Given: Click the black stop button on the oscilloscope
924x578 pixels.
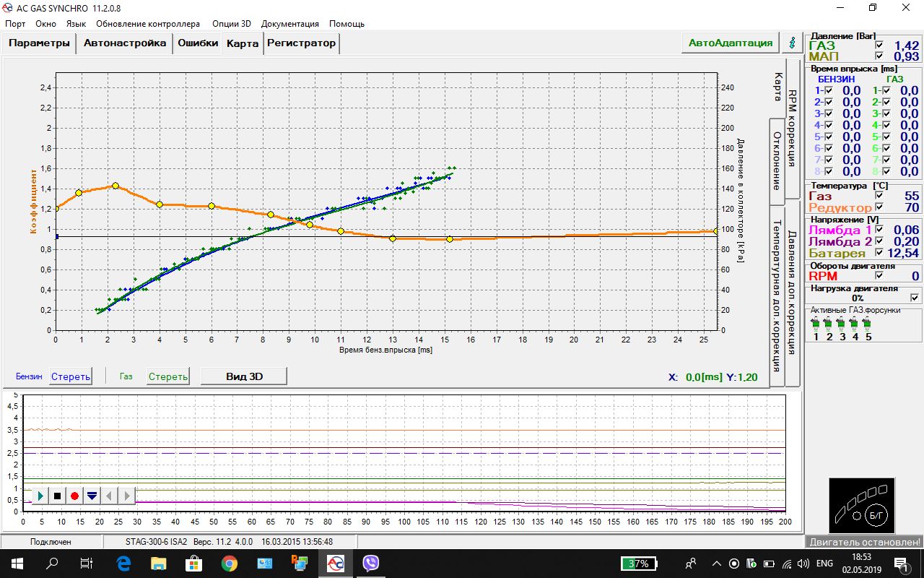Looking at the screenshot, I should (x=57, y=496).
